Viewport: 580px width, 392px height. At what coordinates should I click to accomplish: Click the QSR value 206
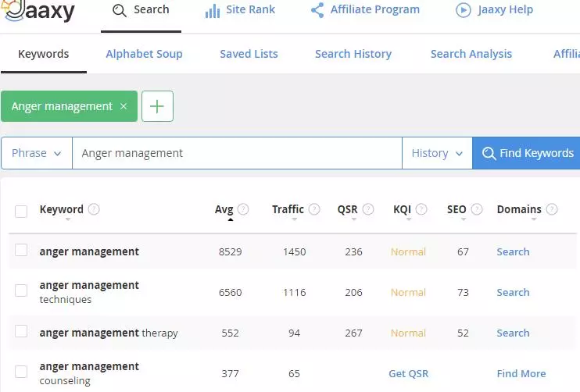pyautogui.click(x=353, y=293)
